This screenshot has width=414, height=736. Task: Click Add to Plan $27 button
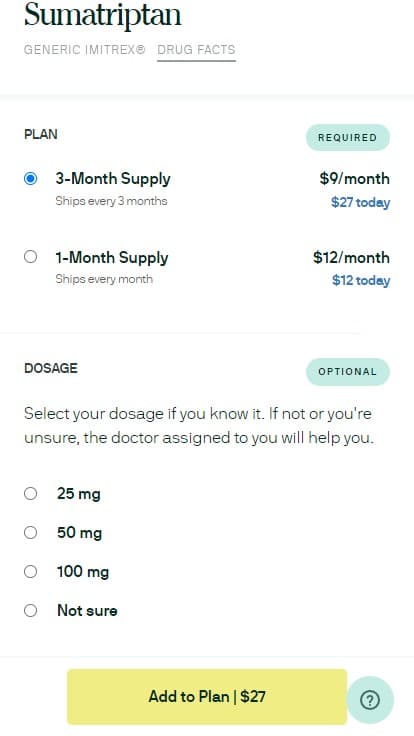pos(207,697)
